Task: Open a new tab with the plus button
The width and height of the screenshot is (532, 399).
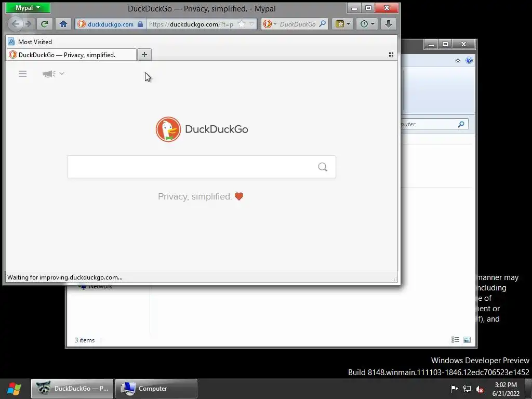Action: click(x=144, y=55)
